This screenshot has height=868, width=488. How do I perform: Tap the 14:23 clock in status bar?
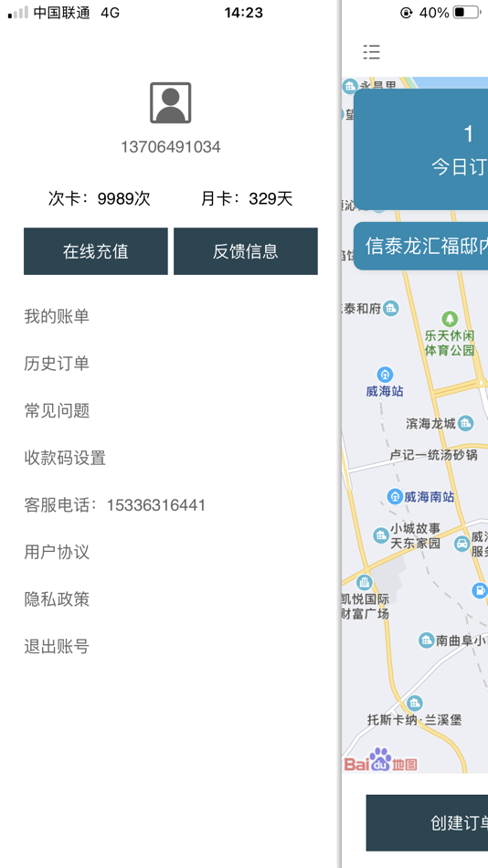[244, 13]
